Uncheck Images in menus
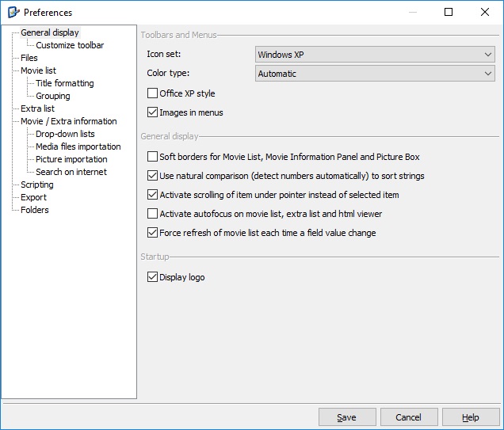 click(153, 112)
